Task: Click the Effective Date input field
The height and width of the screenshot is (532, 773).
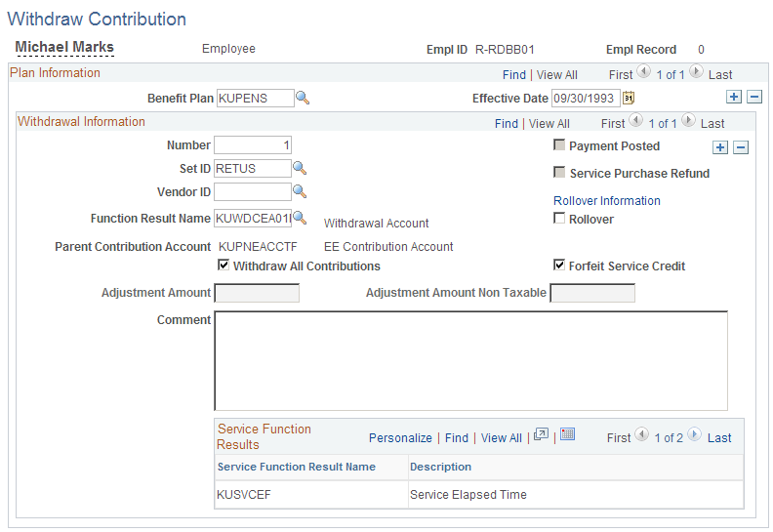Action: coord(586,99)
